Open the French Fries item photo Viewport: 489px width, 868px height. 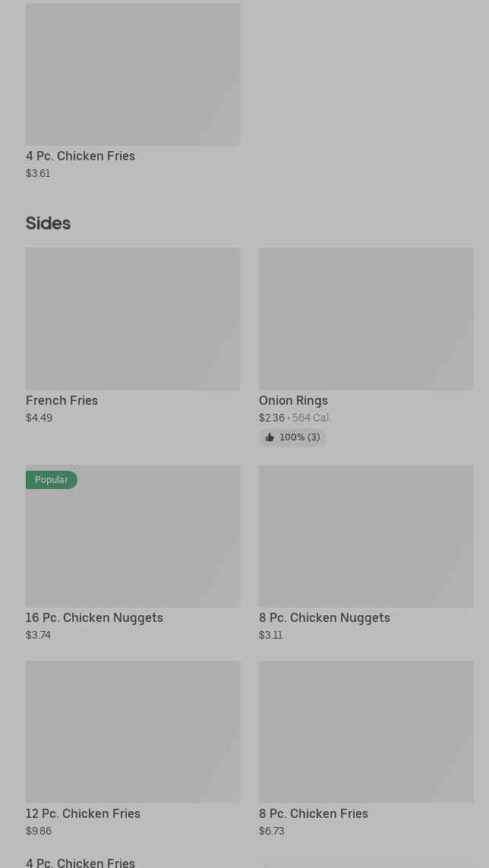133,318
